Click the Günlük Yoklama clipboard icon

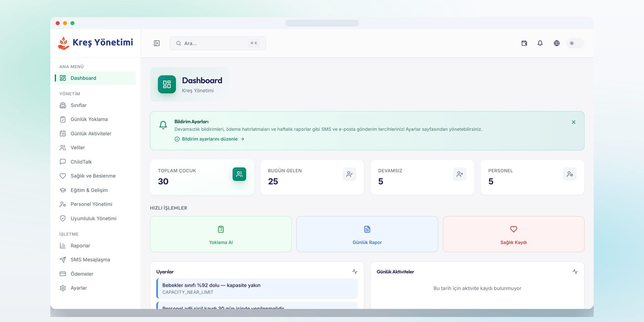(x=63, y=119)
